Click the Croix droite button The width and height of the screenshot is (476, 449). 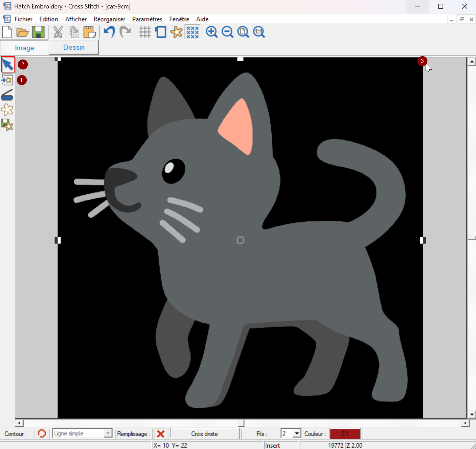coord(204,434)
